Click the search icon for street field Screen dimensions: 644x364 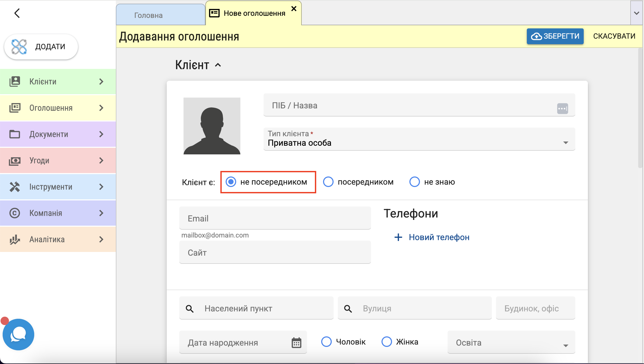coord(348,309)
